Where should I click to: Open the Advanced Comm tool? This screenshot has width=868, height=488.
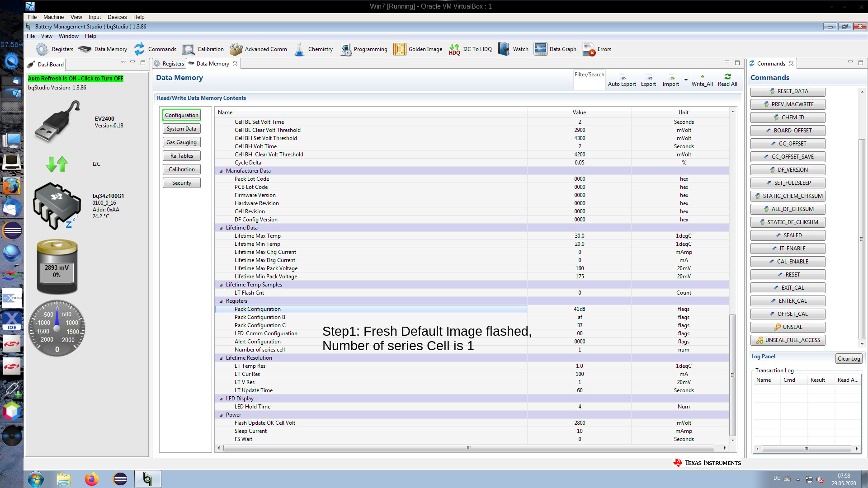click(x=236, y=49)
